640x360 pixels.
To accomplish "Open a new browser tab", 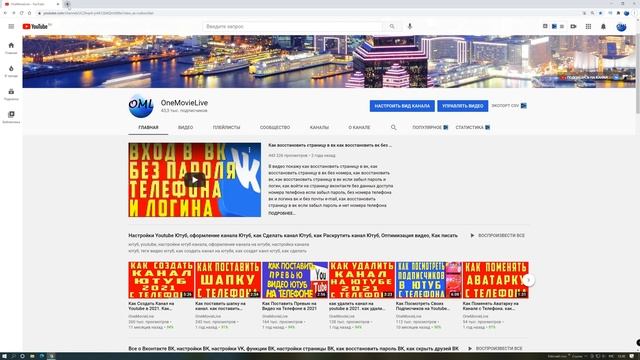I will point(67,4).
